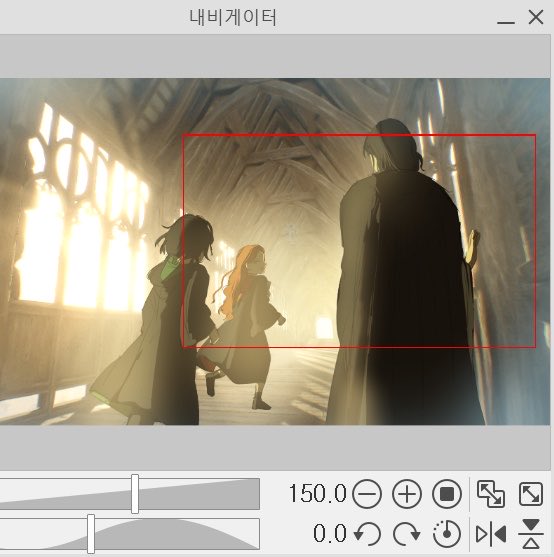
Task: Click the navigator preview thumbnail image
Action: tap(275, 252)
